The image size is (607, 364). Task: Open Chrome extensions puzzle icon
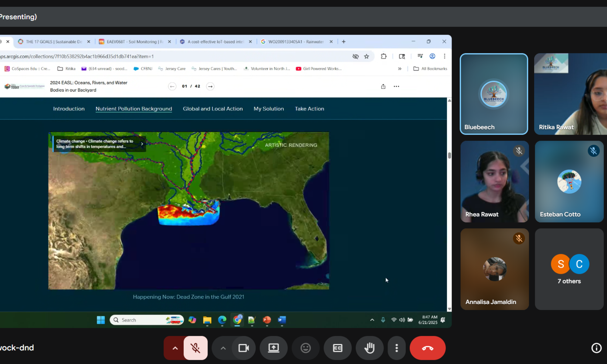pyautogui.click(x=384, y=56)
